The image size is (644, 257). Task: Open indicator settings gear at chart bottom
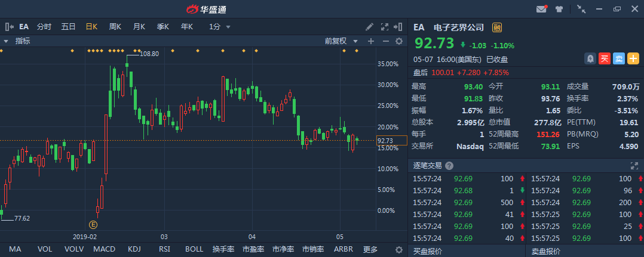click(x=399, y=249)
